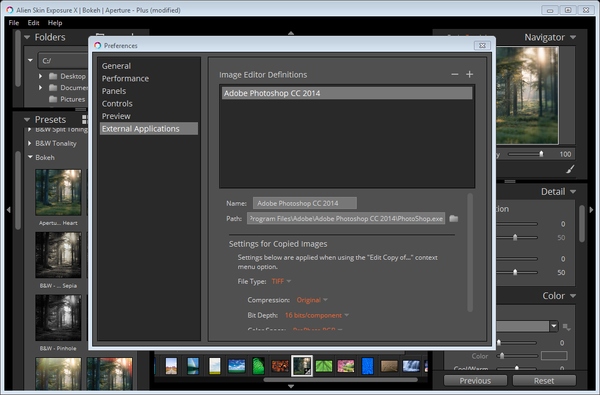Select the highlighted forest thumbnail in filmstrip
600x395 pixels.
coord(302,366)
